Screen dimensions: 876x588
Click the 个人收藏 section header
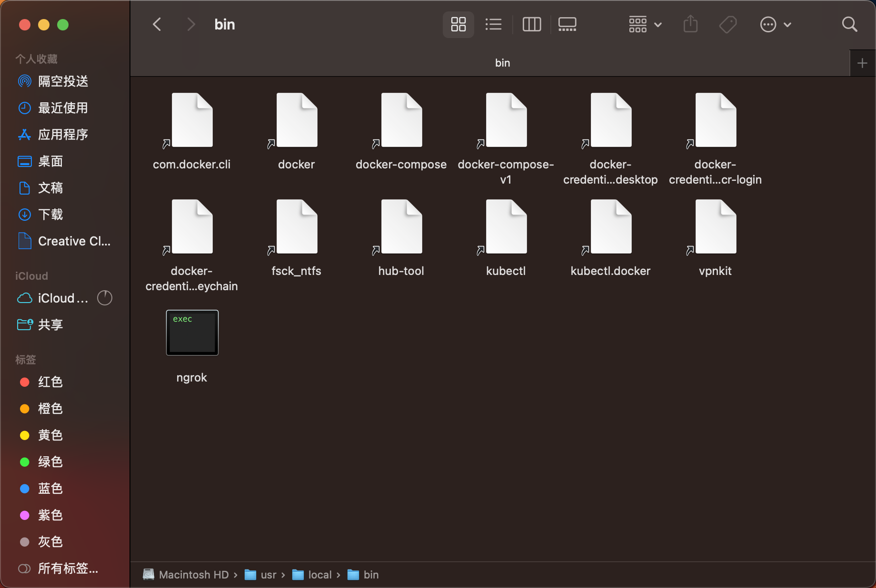click(x=36, y=59)
